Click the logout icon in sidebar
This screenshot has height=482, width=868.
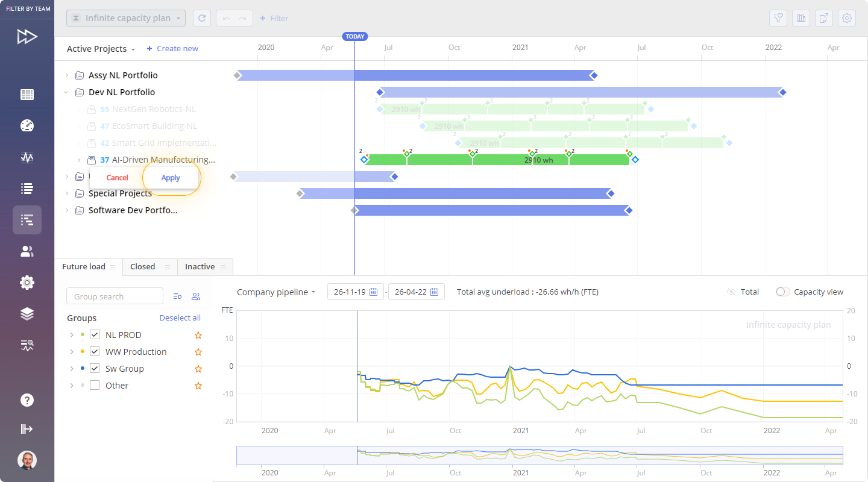(x=27, y=429)
